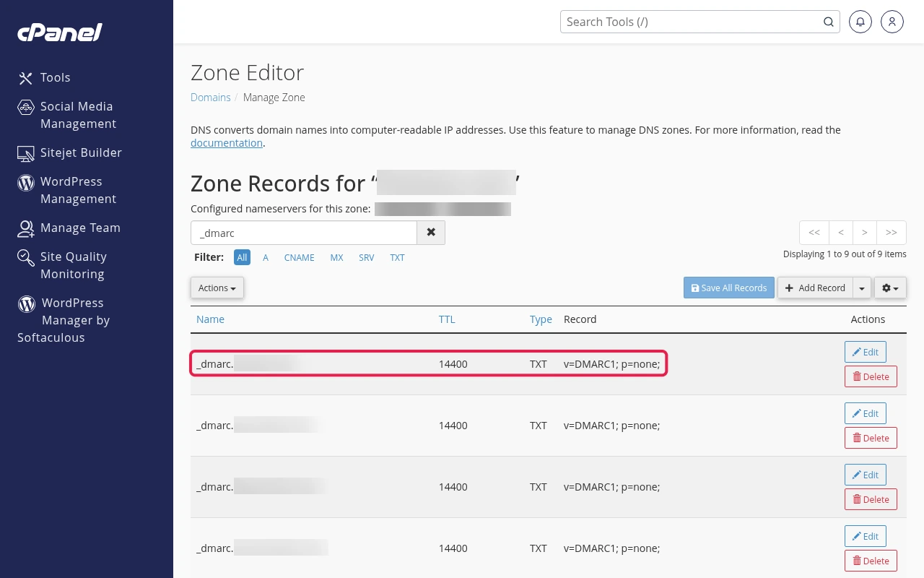Image resolution: width=924 pixels, height=578 pixels.
Task: Click Save All Records button
Action: [729, 288]
